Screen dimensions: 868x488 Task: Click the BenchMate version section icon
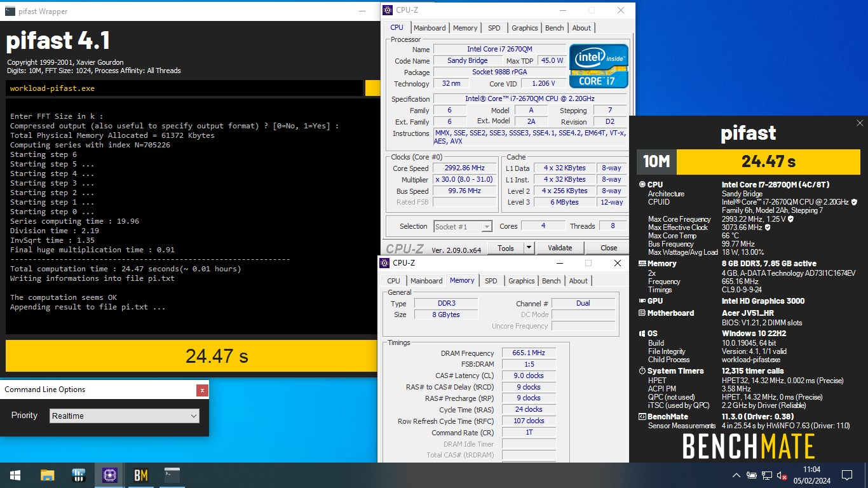tap(642, 417)
